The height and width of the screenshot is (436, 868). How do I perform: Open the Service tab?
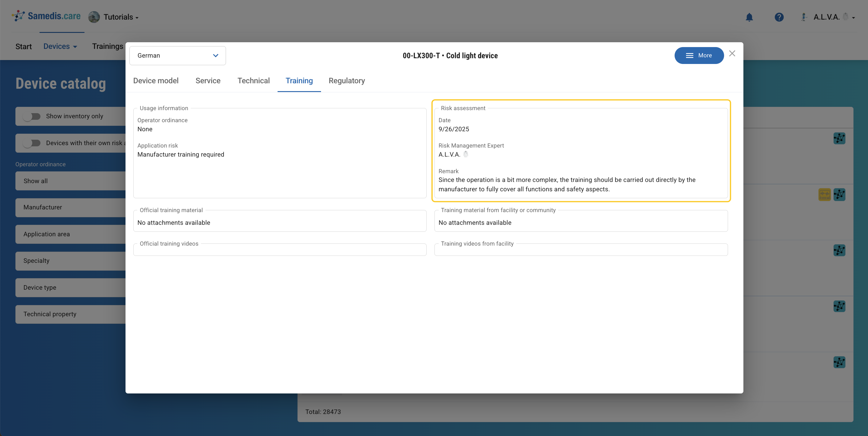[208, 81]
